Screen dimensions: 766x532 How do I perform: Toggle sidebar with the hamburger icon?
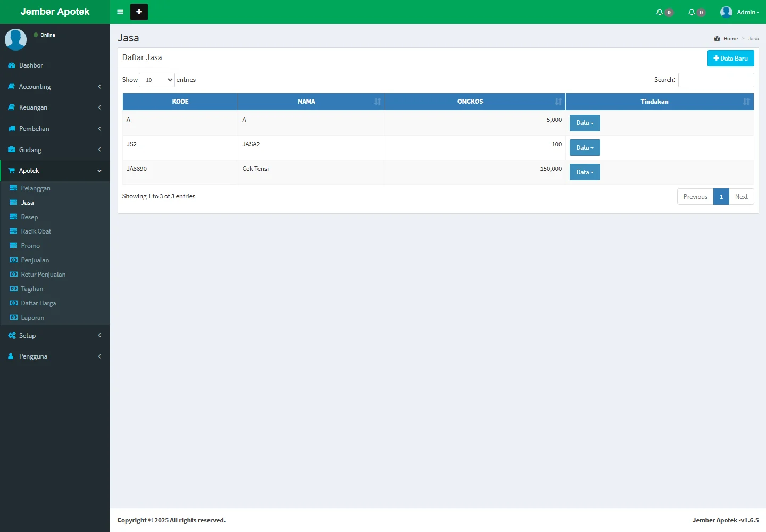(120, 12)
